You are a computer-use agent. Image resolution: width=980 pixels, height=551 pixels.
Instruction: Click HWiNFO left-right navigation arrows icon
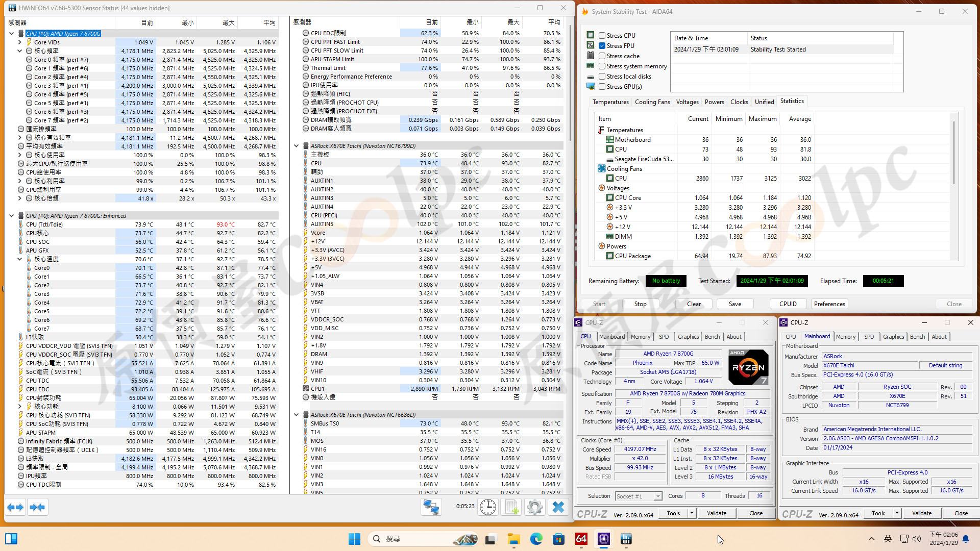[15, 507]
